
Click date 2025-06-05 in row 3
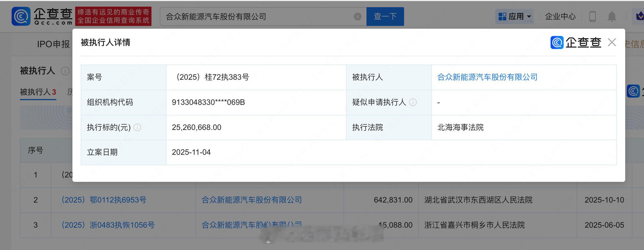click(604, 225)
